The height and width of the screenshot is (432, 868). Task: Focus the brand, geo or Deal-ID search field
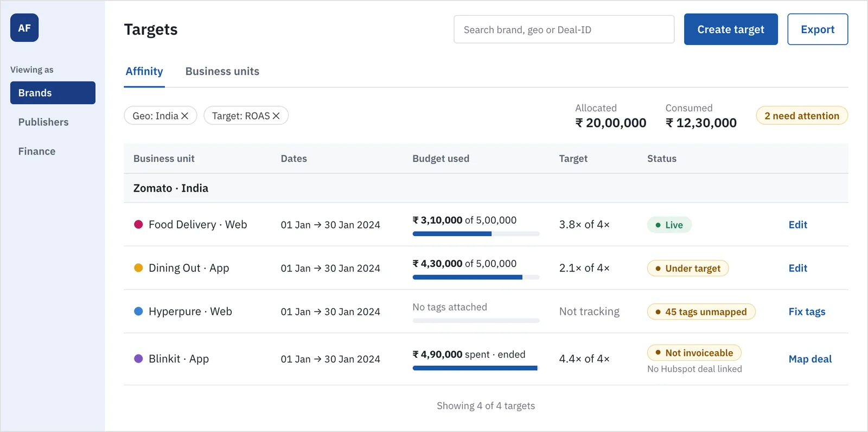[564, 29]
